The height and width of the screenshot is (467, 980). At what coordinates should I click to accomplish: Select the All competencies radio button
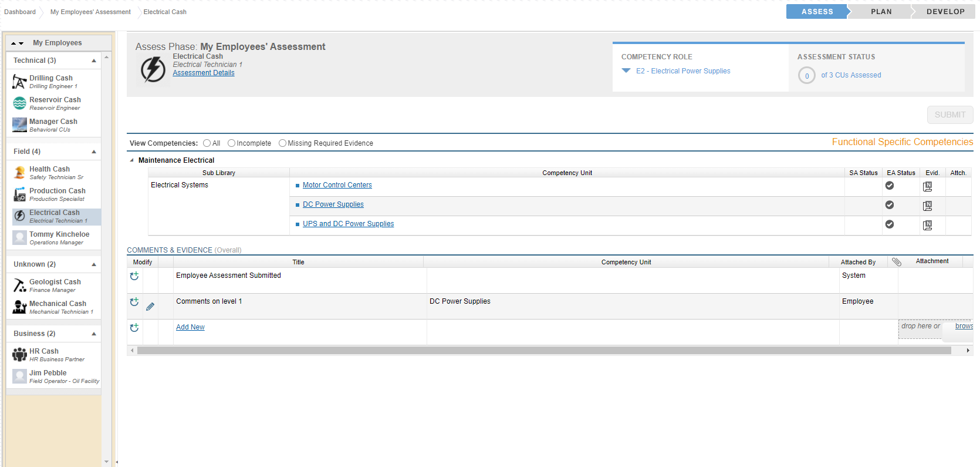207,143
